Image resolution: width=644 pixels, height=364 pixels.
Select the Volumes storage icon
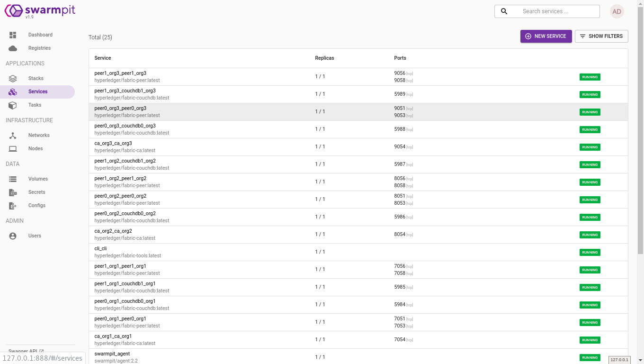13,179
